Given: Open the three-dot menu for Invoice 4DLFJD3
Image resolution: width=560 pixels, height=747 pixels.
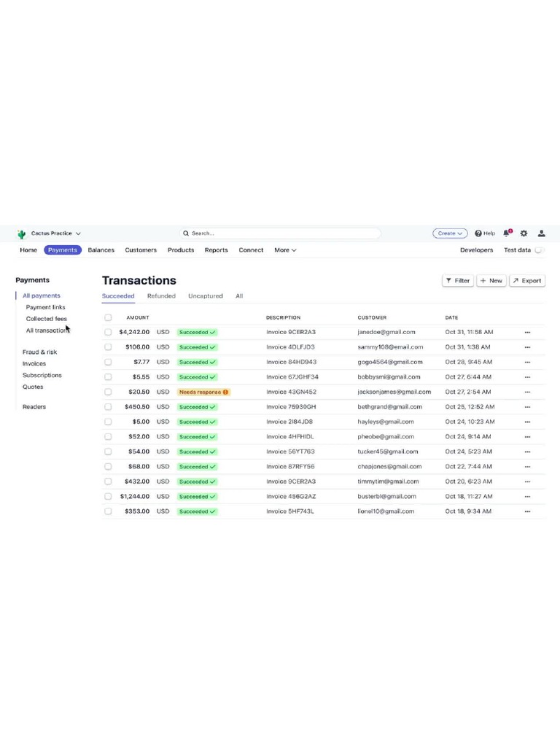Looking at the screenshot, I should pyautogui.click(x=528, y=347).
